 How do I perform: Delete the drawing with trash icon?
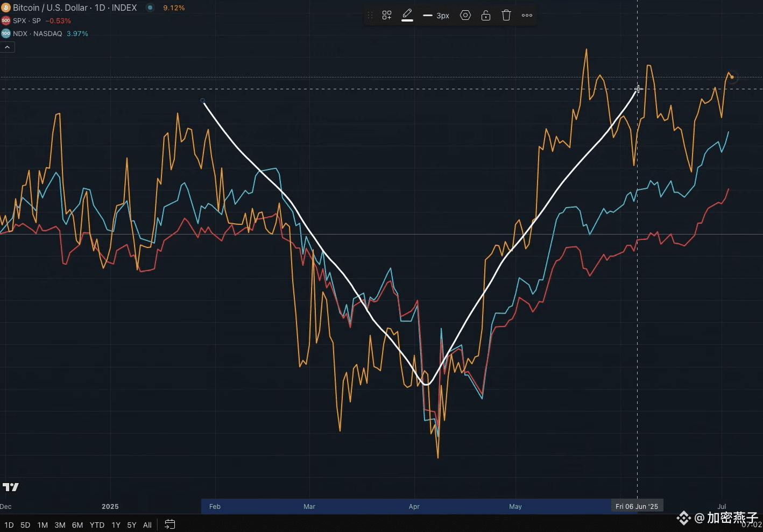click(506, 16)
